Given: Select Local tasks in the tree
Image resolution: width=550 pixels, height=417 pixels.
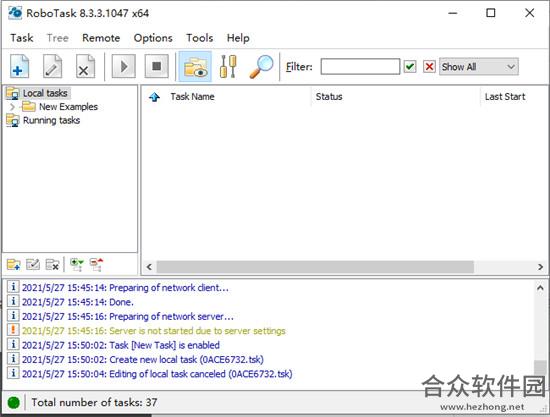Looking at the screenshot, I should (45, 93).
